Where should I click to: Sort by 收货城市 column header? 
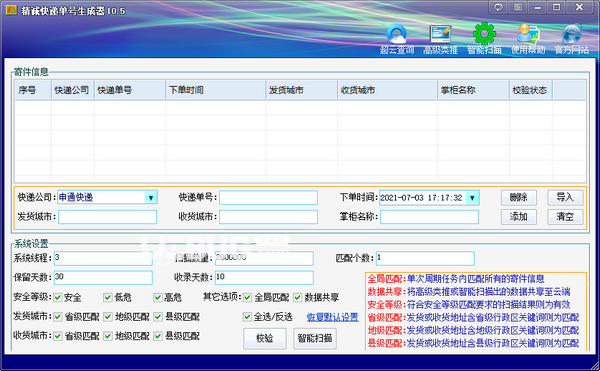pyautogui.click(x=388, y=90)
